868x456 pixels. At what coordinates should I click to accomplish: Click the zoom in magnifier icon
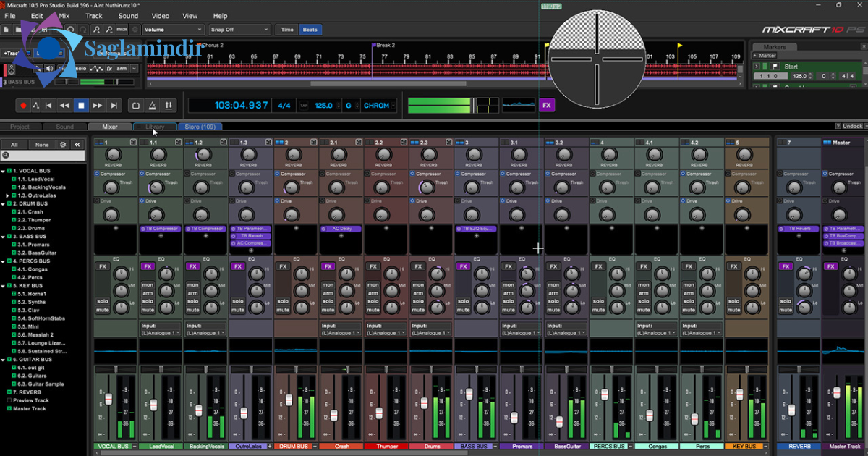pos(95,30)
